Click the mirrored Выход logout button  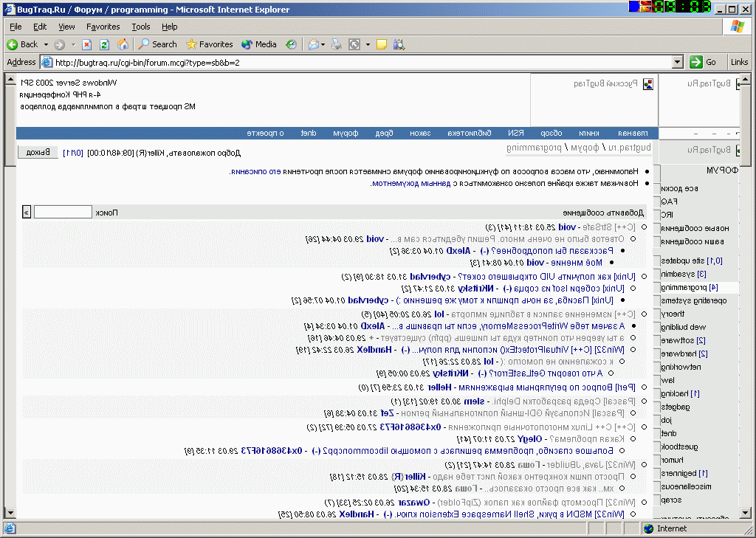[38, 152]
